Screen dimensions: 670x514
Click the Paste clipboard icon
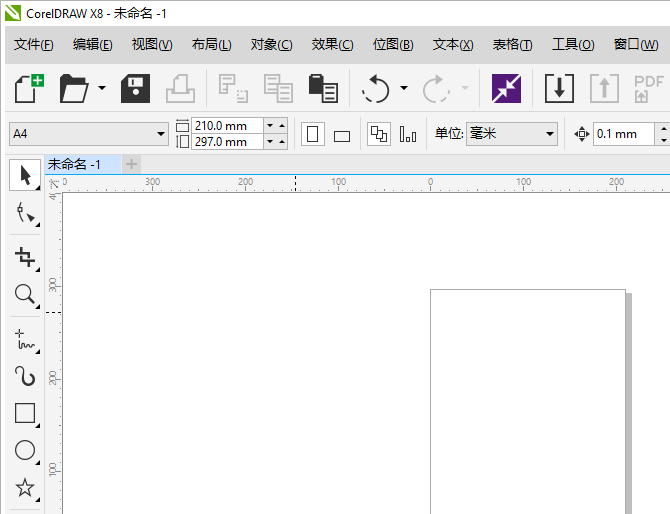[x=323, y=88]
